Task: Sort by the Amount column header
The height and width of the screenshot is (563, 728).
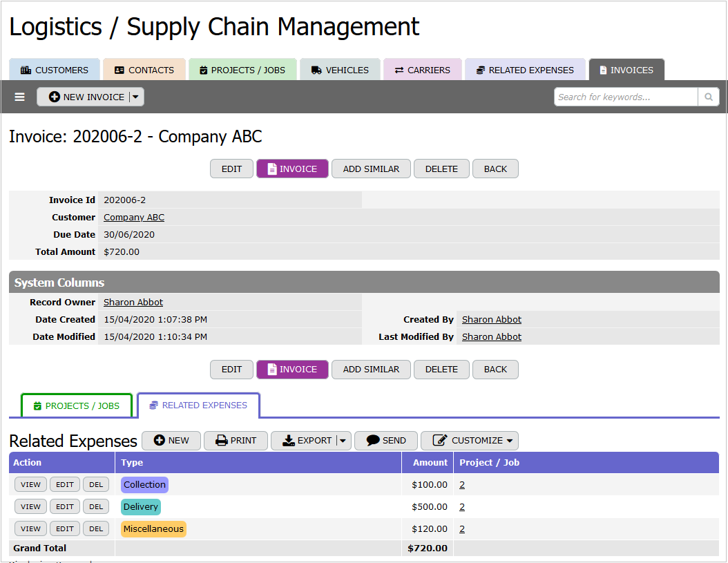Action: point(430,463)
